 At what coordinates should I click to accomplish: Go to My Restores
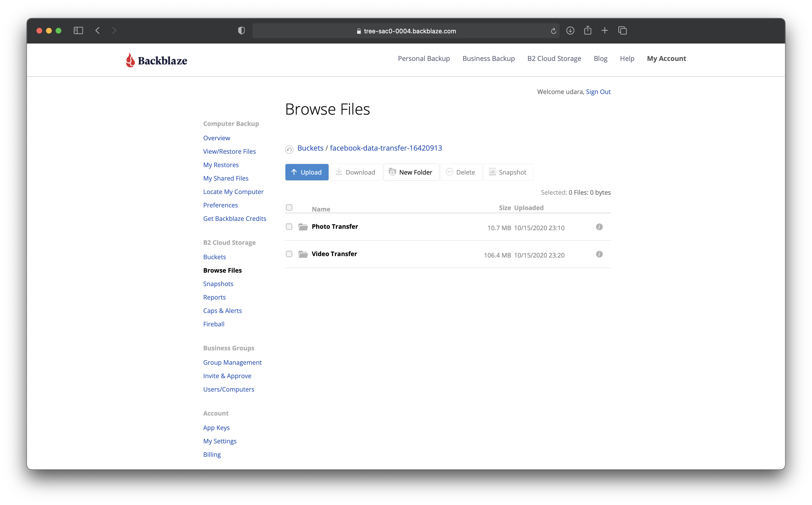tap(221, 165)
